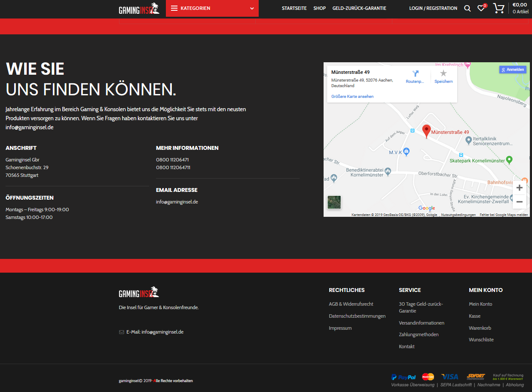The width and height of the screenshot is (532, 392).
Task: Open Größere Karte ansehen link
Action: [x=352, y=97]
